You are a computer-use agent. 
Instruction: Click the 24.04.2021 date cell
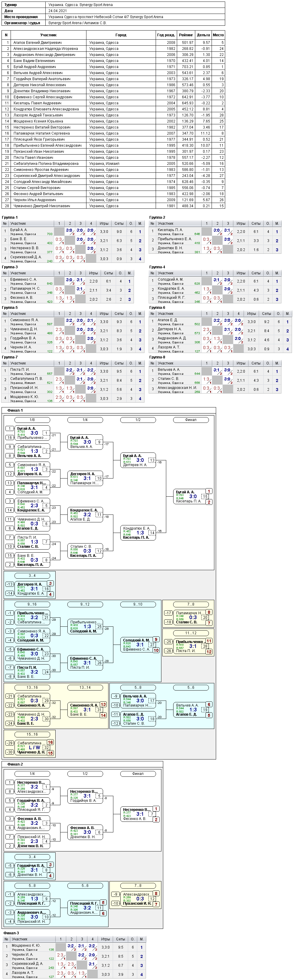(x=58, y=11)
